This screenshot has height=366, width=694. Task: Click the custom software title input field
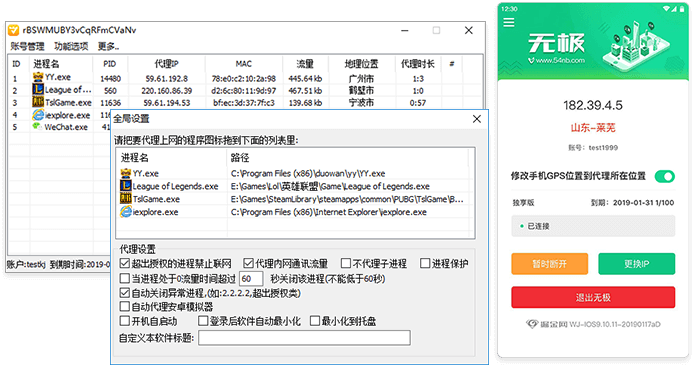(x=304, y=338)
